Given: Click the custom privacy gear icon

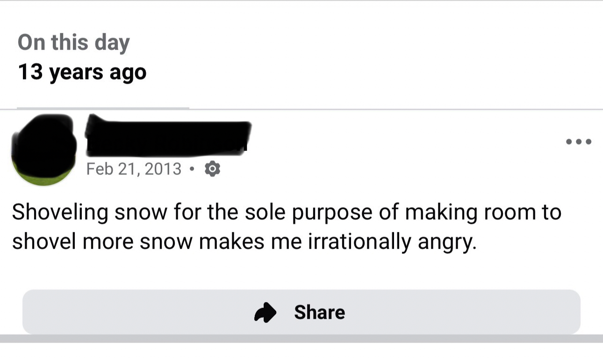Looking at the screenshot, I should 212,169.
